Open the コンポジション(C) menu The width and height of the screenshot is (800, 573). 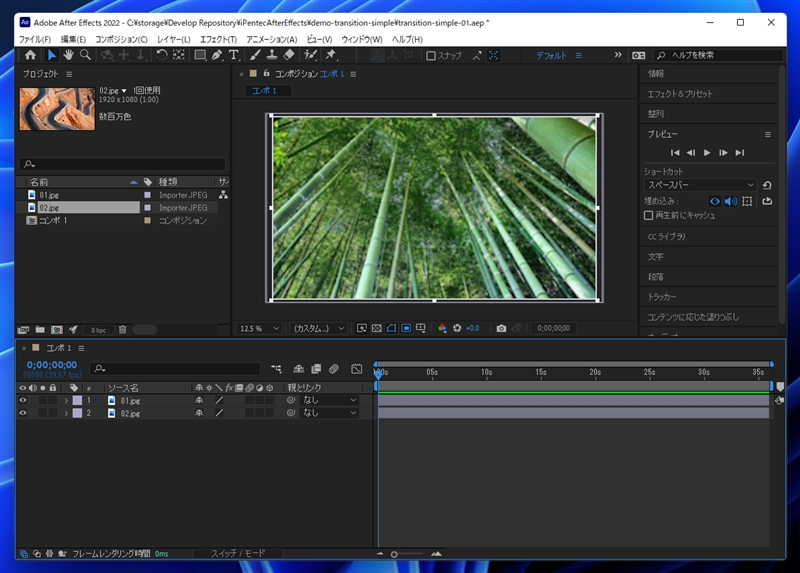[x=121, y=39]
